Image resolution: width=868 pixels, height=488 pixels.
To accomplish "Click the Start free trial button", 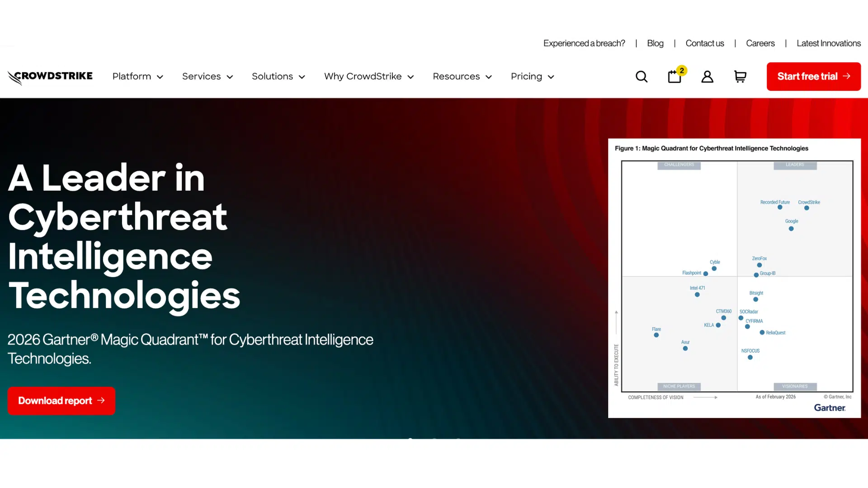I will click(x=814, y=76).
